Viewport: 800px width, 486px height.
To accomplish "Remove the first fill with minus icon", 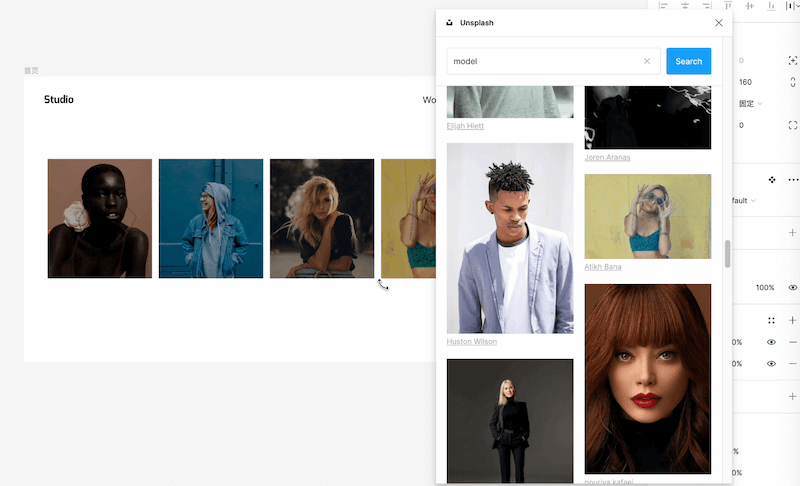I will [793, 342].
